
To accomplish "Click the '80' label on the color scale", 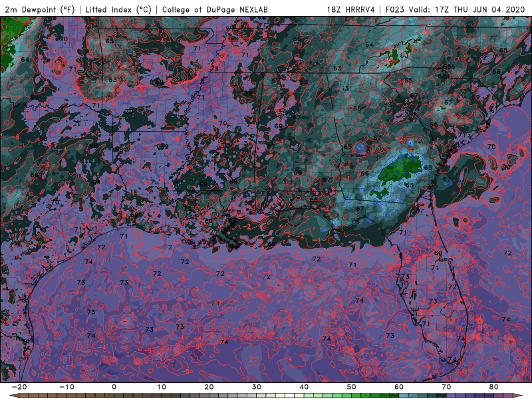I will [494, 387].
